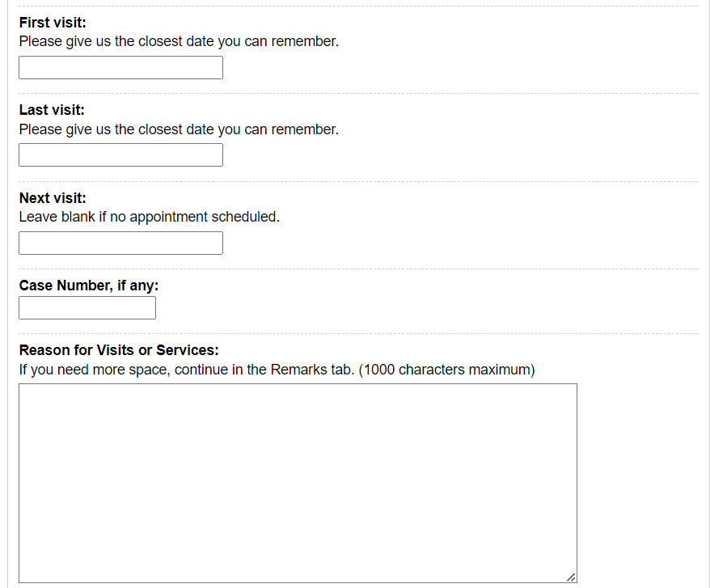
Task: Click the "(1000 characters maximum)" note
Action: [446, 370]
